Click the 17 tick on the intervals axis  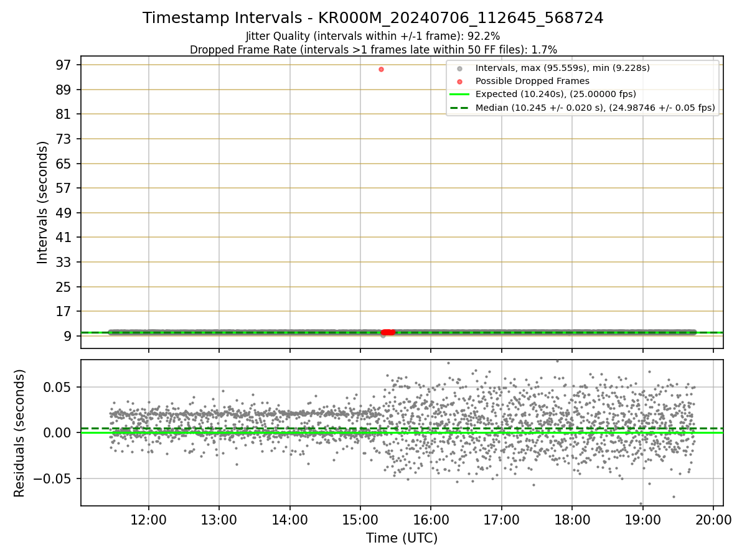click(x=65, y=311)
